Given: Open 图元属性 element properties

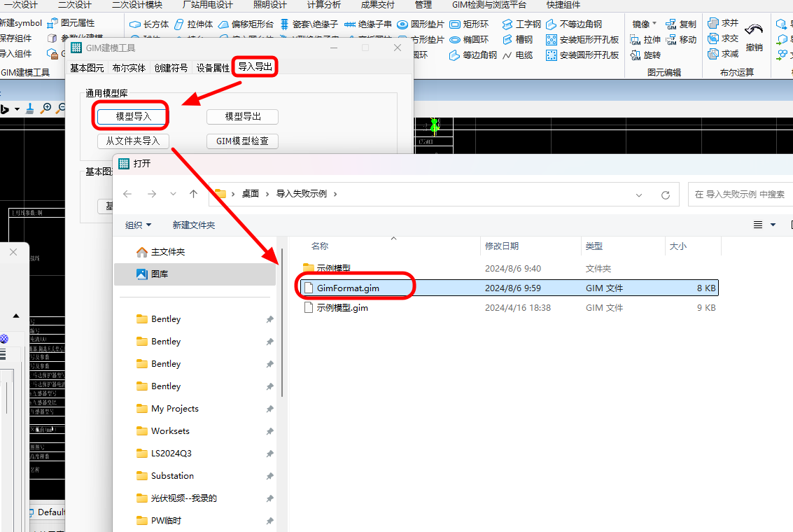Looking at the screenshot, I should point(71,23).
